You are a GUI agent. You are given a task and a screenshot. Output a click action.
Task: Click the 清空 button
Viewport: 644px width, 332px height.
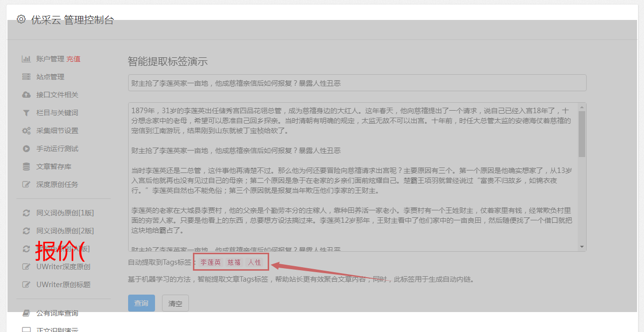[x=175, y=303]
